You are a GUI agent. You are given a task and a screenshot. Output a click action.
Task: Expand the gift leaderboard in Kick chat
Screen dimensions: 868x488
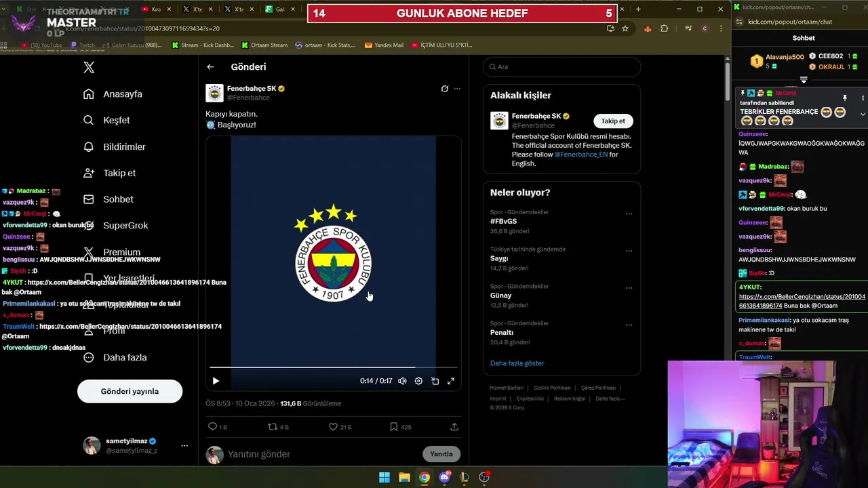pyautogui.click(x=804, y=80)
